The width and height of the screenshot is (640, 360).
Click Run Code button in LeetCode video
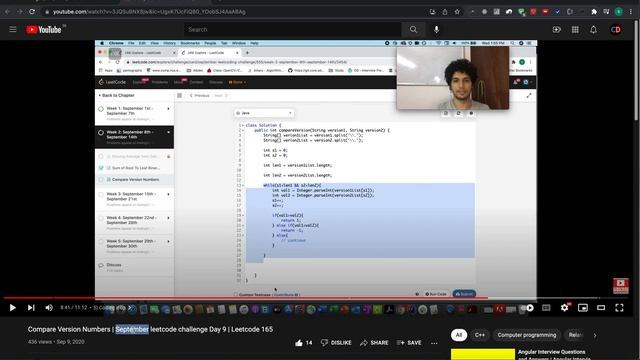coord(436,293)
